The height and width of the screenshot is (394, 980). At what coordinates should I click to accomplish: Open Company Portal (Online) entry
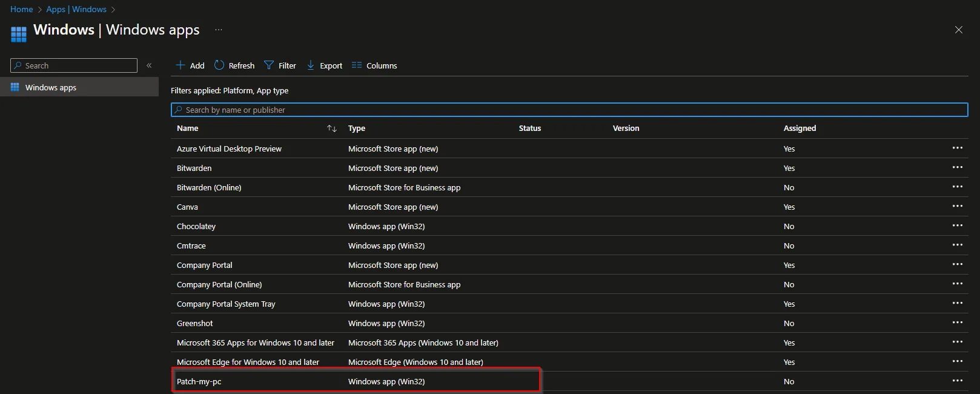pyautogui.click(x=219, y=284)
